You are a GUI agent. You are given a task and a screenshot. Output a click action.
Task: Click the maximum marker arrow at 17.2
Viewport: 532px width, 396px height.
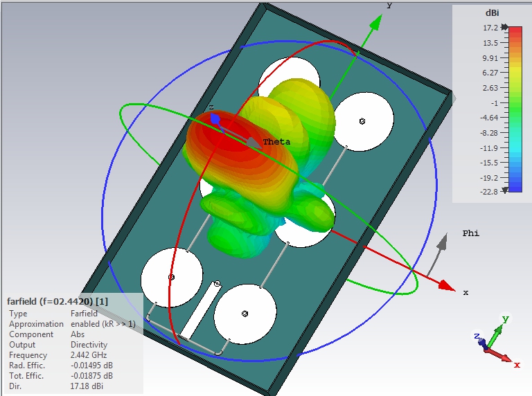tap(504, 28)
